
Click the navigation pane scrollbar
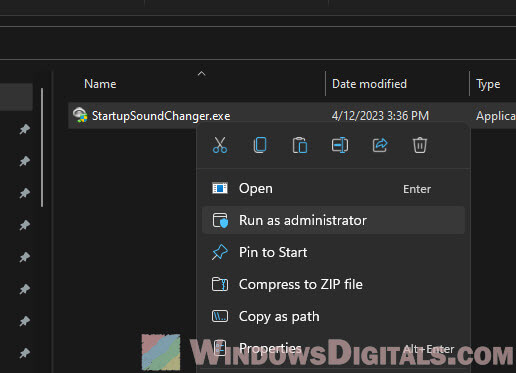point(42,147)
